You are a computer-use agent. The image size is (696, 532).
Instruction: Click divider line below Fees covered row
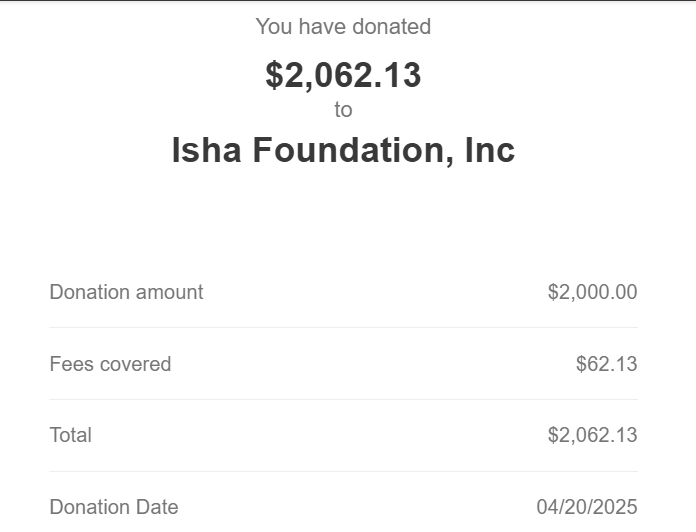point(343,399)
